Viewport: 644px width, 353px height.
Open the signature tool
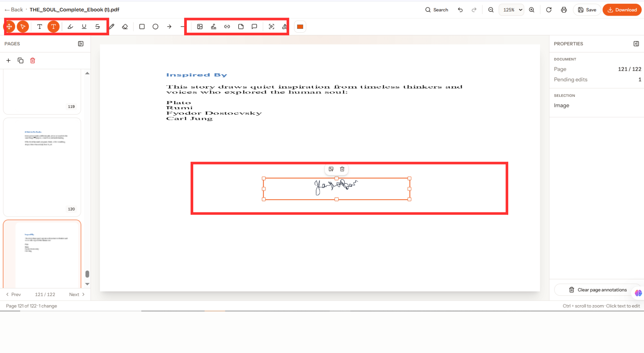[x=213, y=27]
